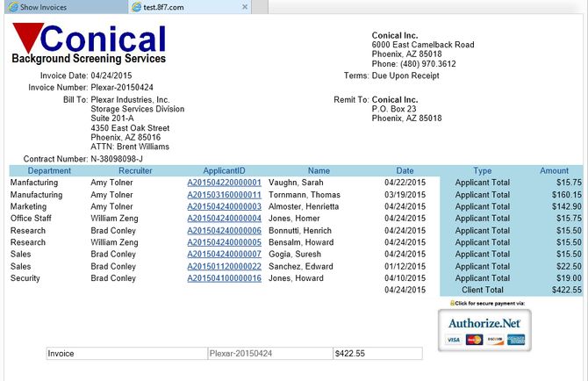Click the Due Upon Receipt terms text

(x=405, y=75)
